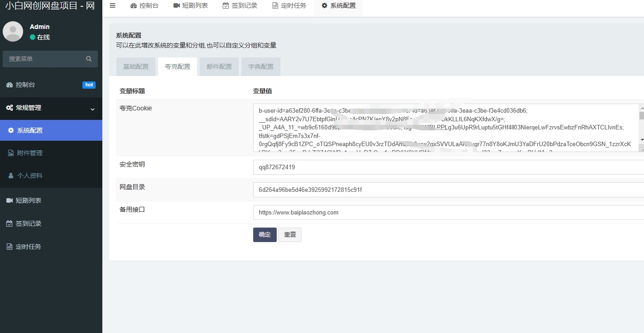
Task: Focus the 安全密钥 input field
Action: pos(448,167)
